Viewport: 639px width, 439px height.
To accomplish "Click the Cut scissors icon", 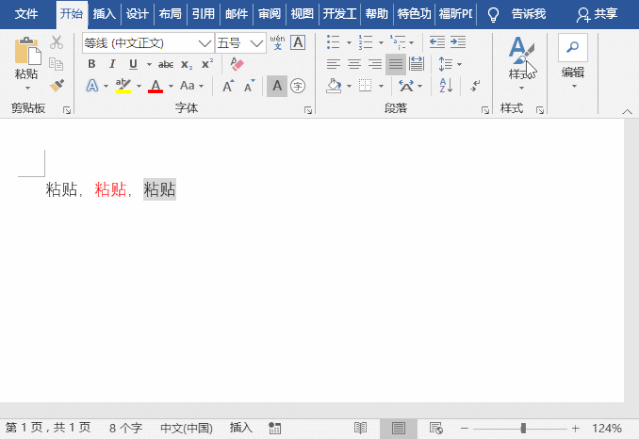I will [57, 42].
